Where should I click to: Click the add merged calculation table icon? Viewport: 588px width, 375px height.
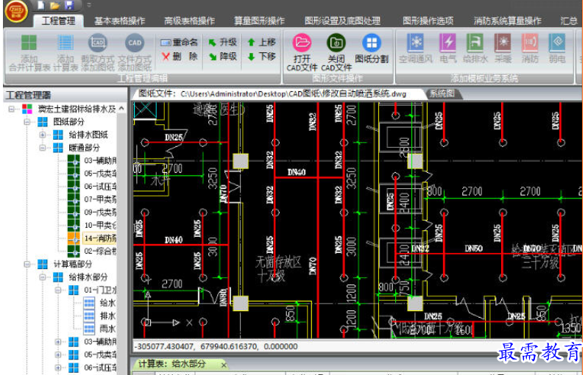[x=29, y=43]
